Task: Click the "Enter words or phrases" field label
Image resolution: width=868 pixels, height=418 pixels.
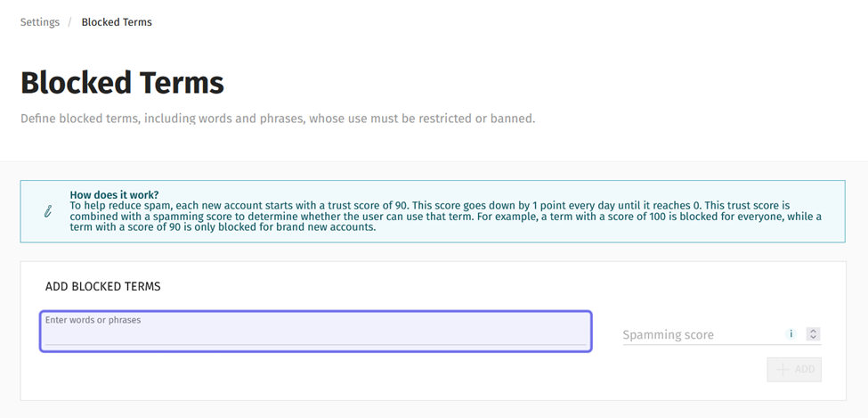Action: click(93, 320)
